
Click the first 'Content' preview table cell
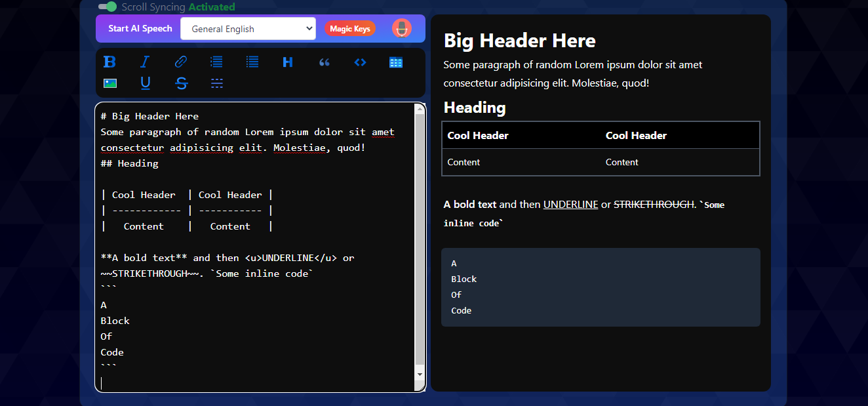click(x=521, y=162)
